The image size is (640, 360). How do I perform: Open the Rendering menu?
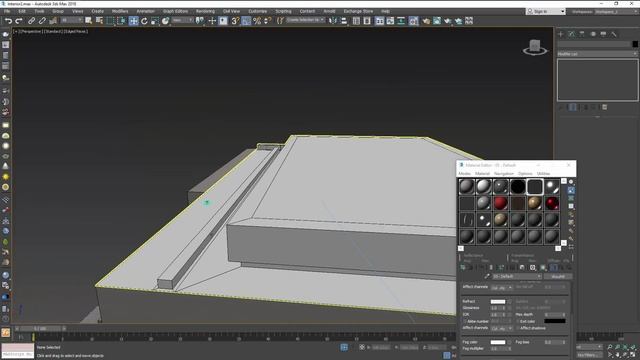point(205,11)
